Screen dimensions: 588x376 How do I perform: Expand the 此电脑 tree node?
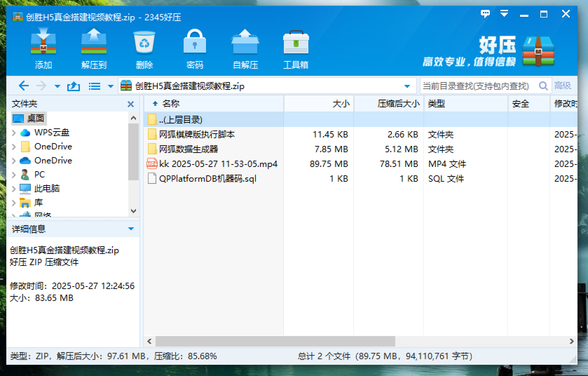click(14, 189)
